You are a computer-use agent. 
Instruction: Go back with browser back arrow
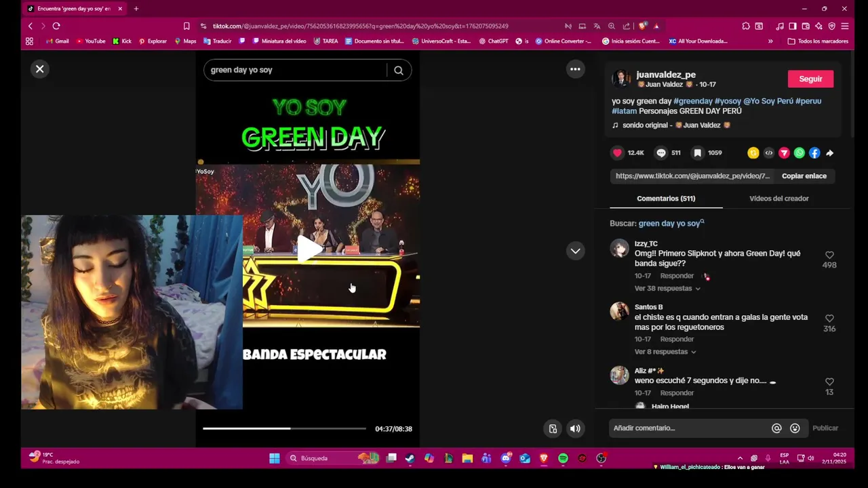click(x=30, y=26)
